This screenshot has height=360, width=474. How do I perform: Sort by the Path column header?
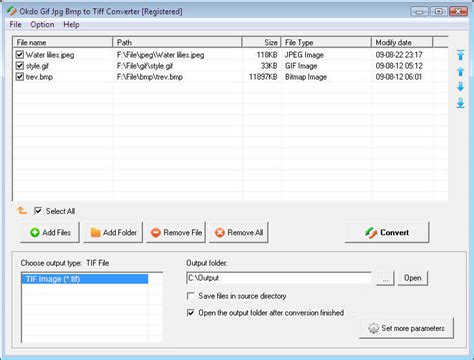click(177, 42)
